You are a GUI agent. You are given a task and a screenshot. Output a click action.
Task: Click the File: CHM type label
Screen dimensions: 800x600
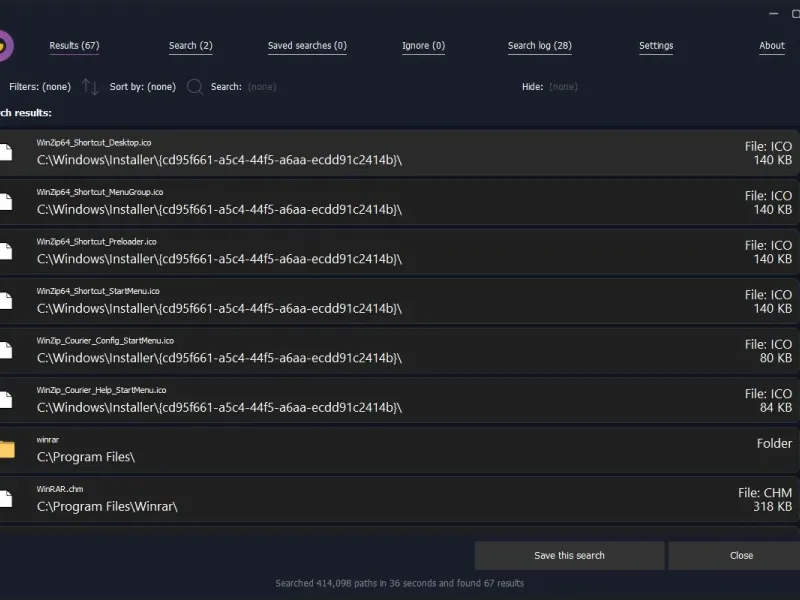tap(765, 493)
